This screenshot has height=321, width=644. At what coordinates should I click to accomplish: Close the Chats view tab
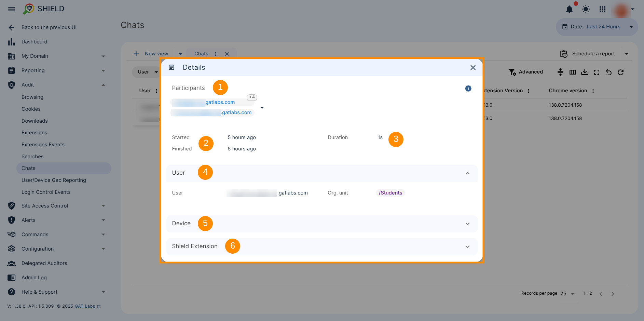(227, 54)
